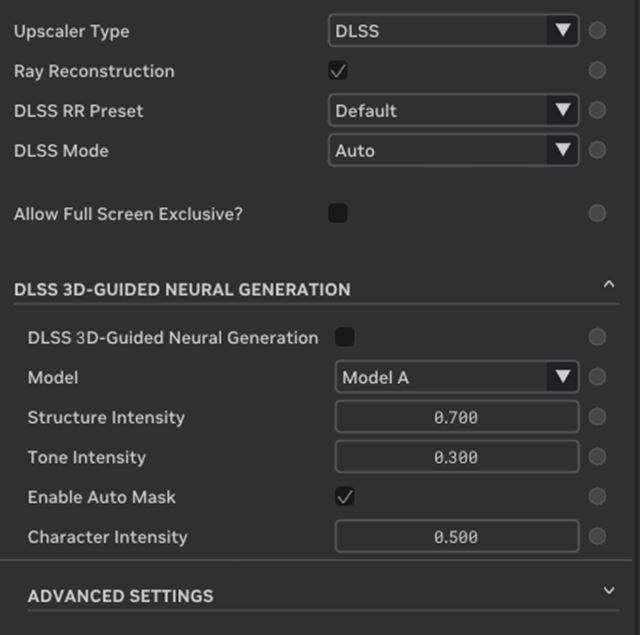Image resolution: width=640 pixels, height=635 pixels.
Task: Click the DLSS 3D-GUIDED NEURAL GENERATION heading text
Action: pyautogui.click(x=182, y=290)
